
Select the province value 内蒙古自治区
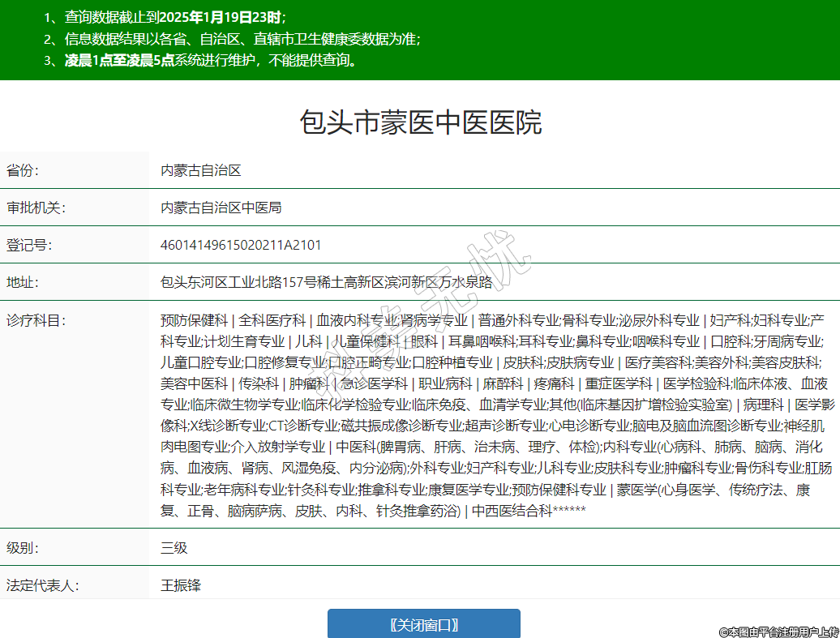pos(201,170)
